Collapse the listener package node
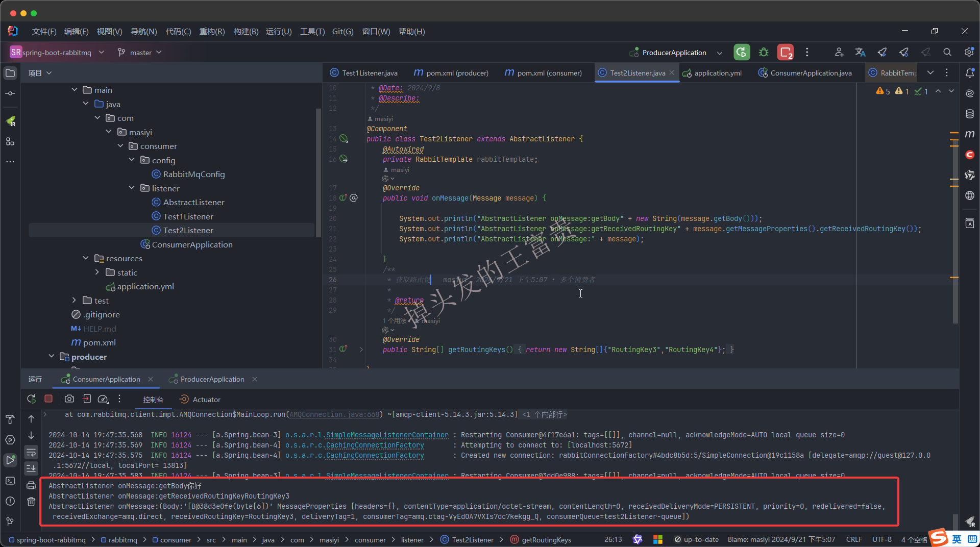The image size is (980, 547). [132, 188]
